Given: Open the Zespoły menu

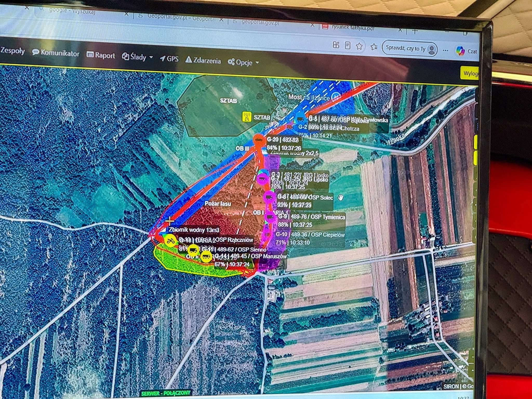Looking at the screenshot, I should coord(12,51).
